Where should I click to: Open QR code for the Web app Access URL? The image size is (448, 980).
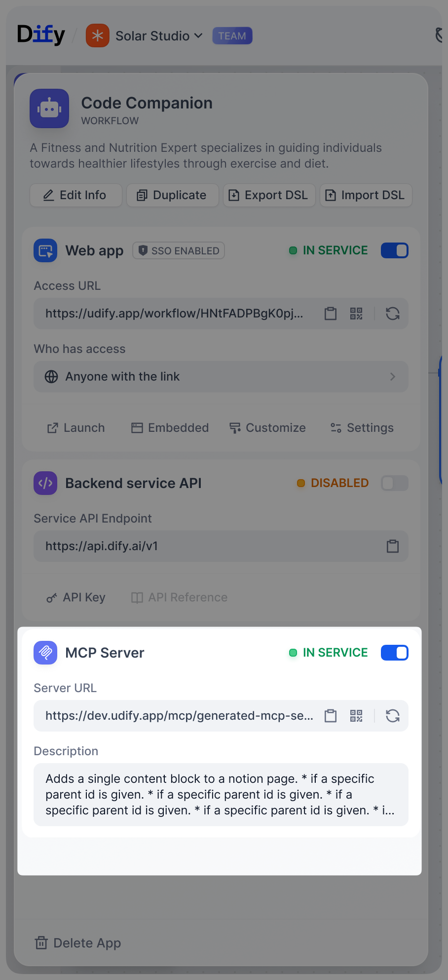[x=356, y=314]
